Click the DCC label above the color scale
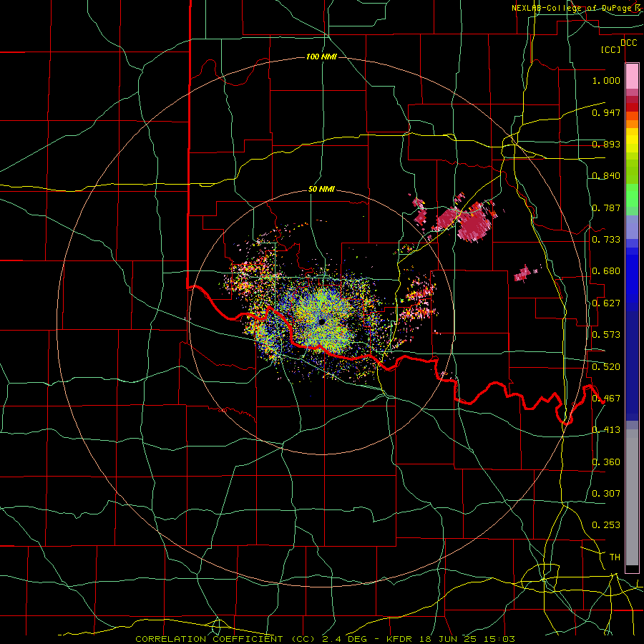 [x=628, y=43]
